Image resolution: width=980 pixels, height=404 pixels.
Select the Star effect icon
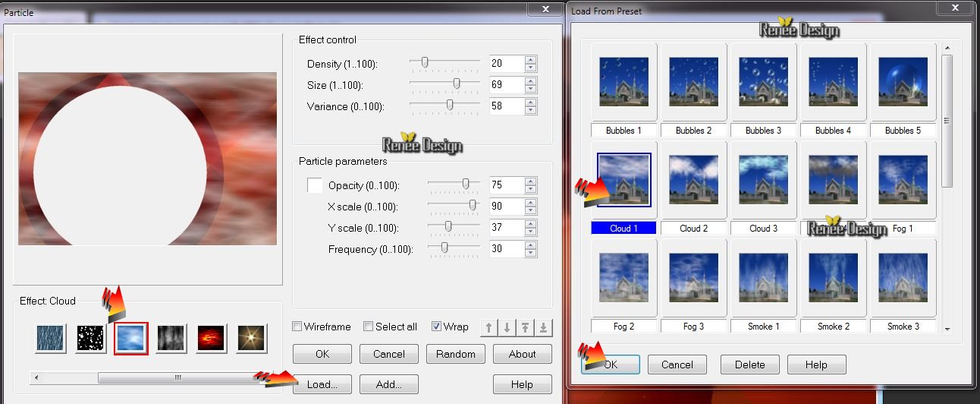(x=251, y=339)
